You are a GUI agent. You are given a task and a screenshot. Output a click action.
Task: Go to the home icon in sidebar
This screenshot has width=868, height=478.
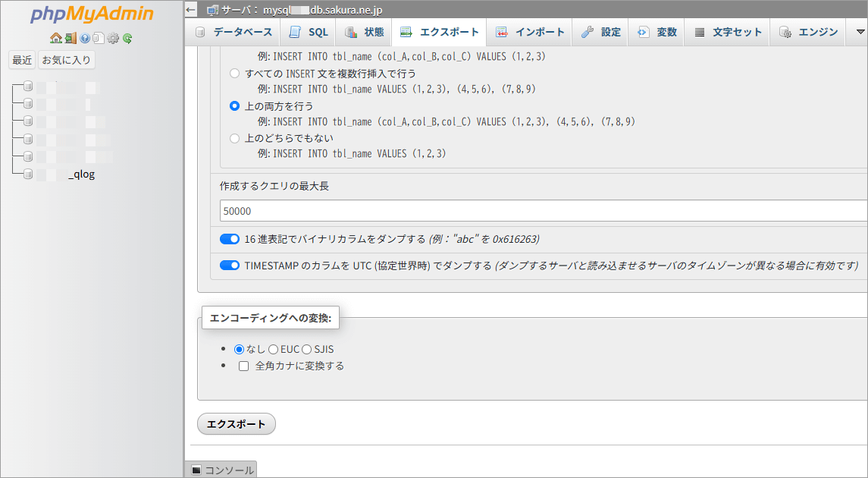[56, 38]
